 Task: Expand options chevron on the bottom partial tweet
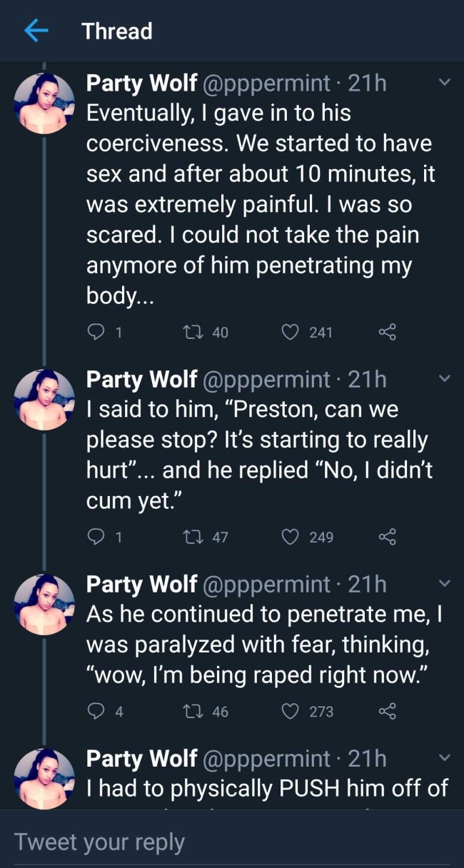click(443, 758)
